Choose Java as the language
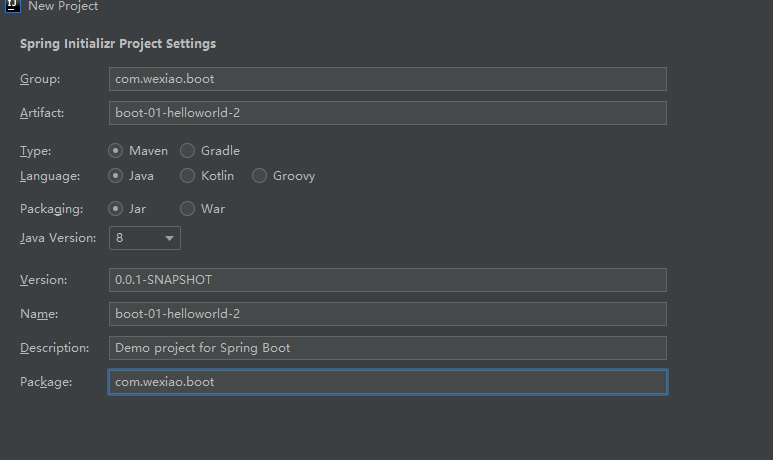 (x=117, y=176)
